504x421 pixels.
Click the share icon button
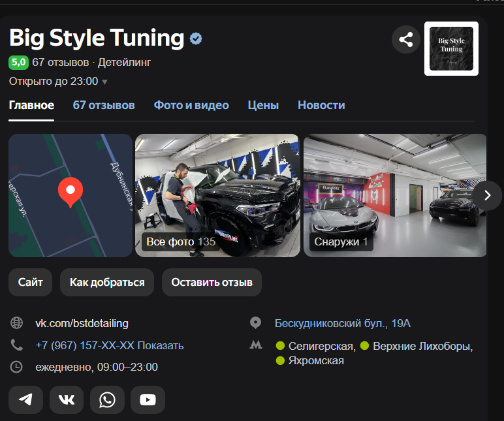tap(405, 40)
